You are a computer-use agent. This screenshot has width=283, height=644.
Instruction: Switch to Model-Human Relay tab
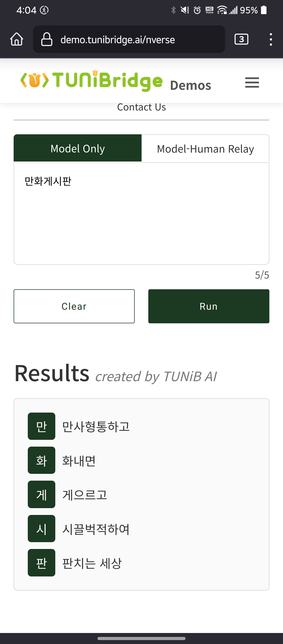click(x=205, y=148)
